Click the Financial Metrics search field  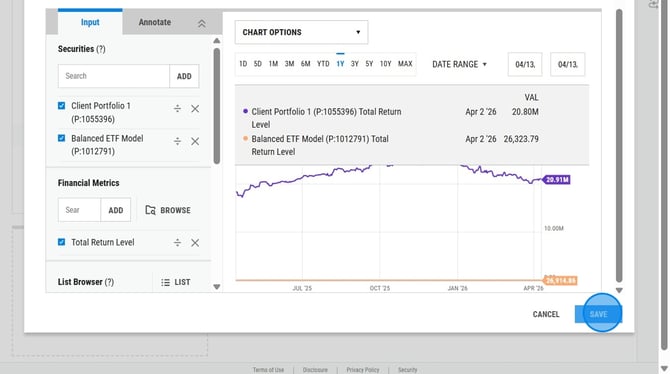(79, 210)
